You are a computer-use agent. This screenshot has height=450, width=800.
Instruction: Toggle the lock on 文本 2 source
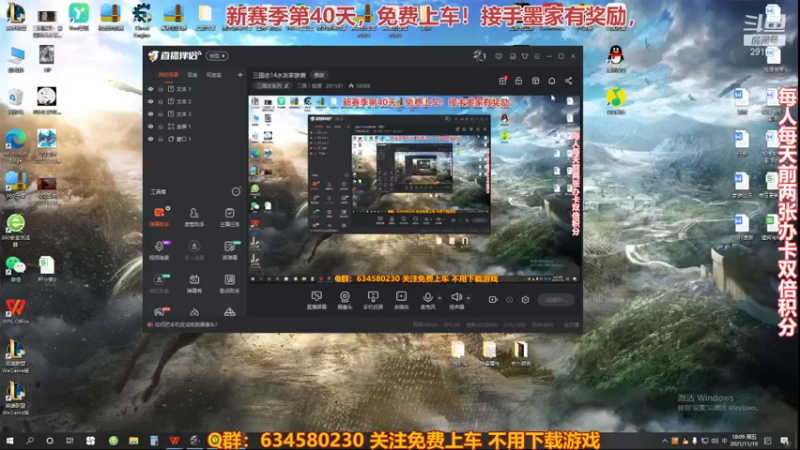click(x=160, y=102)
